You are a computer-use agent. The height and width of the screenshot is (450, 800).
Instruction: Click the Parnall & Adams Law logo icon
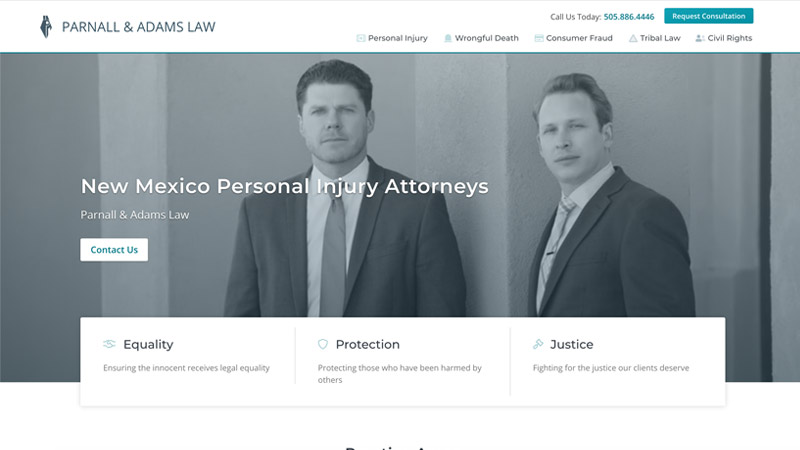[46, 27]
